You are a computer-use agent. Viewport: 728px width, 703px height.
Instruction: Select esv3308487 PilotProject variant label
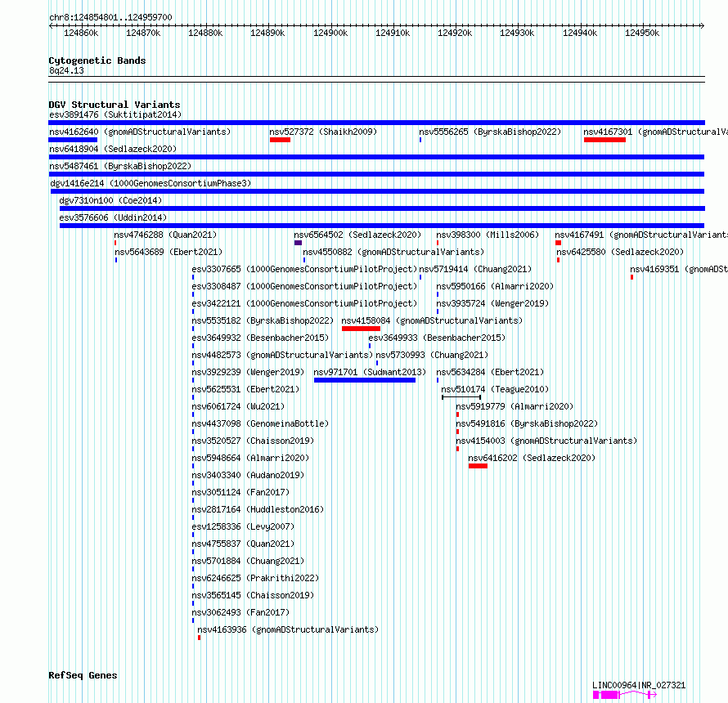click(304, 286)
